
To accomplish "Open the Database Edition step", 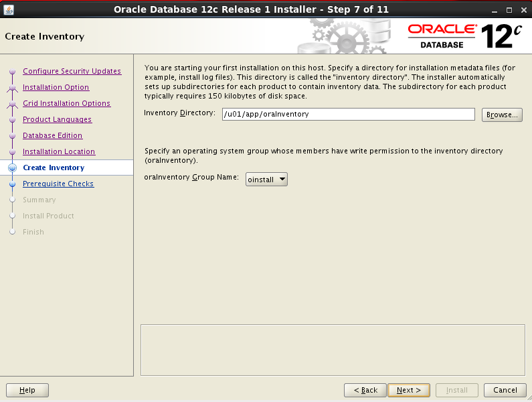I will click(x=53, y=135).
